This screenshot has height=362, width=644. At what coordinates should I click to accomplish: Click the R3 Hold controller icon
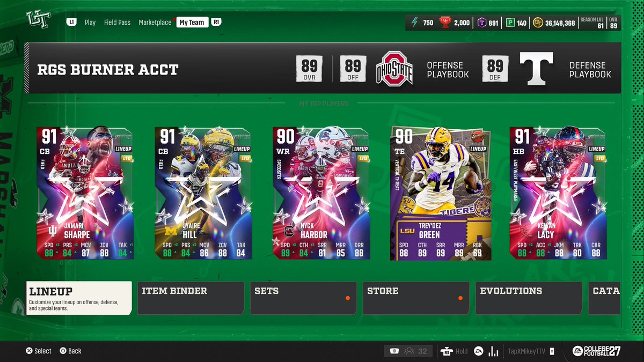coord(446,351)
